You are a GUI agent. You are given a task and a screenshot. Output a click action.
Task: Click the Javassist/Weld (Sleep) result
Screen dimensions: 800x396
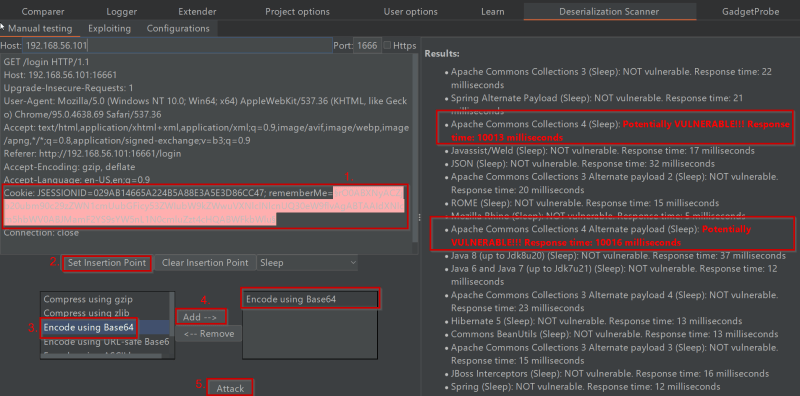[x=603, y=151]
